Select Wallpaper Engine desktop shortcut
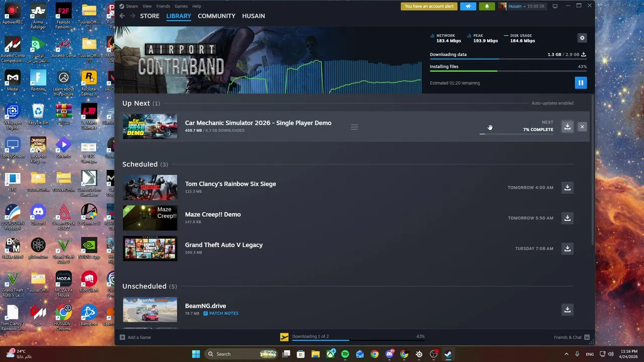 click(13, 117)
